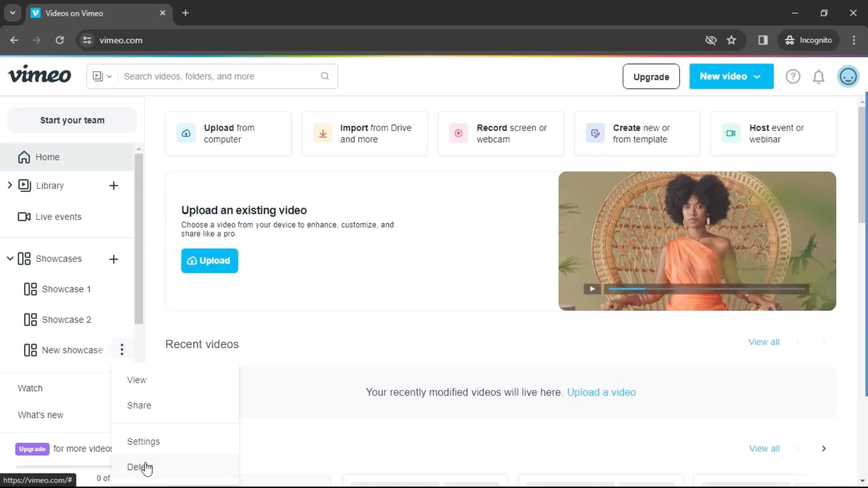The width and height of the screenshot is (868, 488).
Task: Select the Delete option from context menu
Action: point(140,467)
